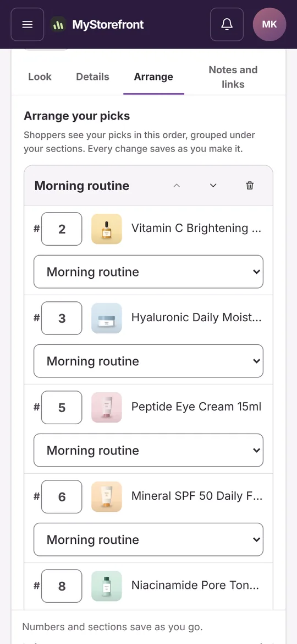Open notifications bell
This screenshot has height=644, width=297.
pyautogui.click(x=227, y=25)
